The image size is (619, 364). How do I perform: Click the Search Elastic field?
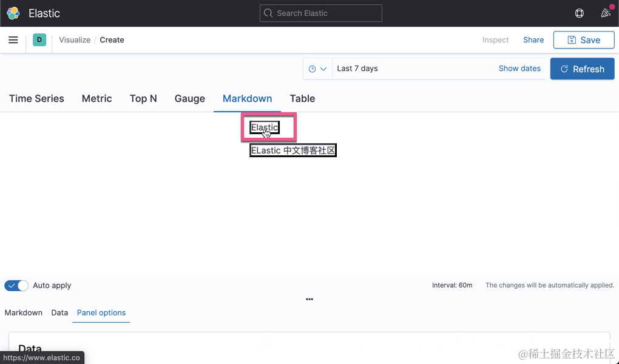coord(321,13)
